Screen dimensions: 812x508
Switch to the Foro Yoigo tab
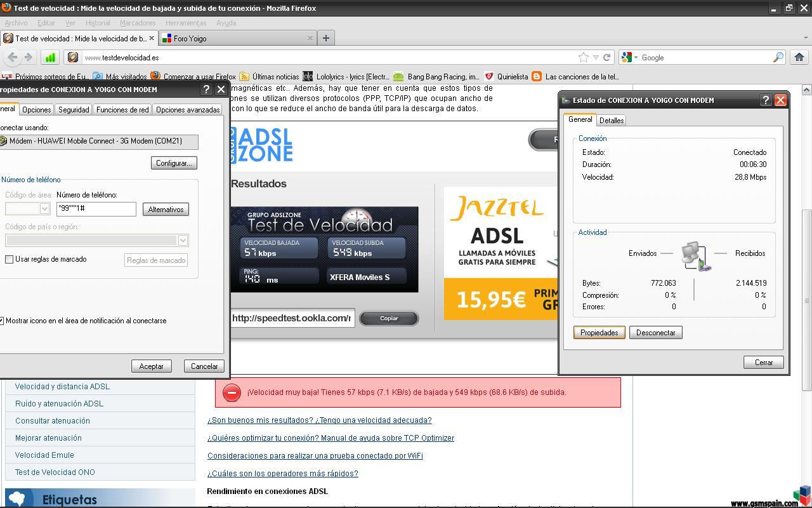238,38
